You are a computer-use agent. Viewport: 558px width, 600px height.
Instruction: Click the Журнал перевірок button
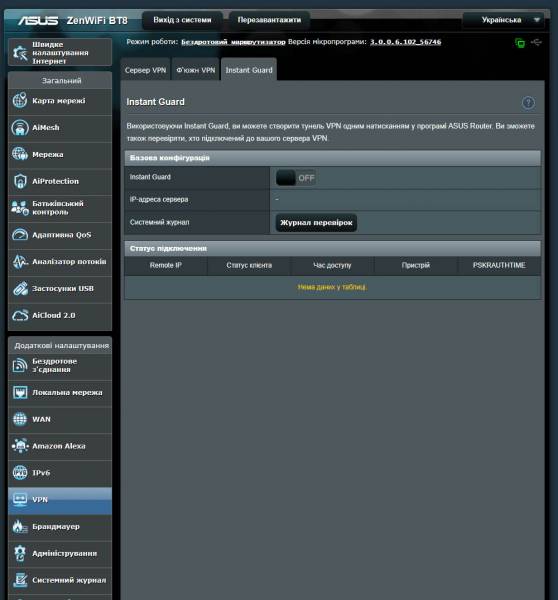[316, 223]
